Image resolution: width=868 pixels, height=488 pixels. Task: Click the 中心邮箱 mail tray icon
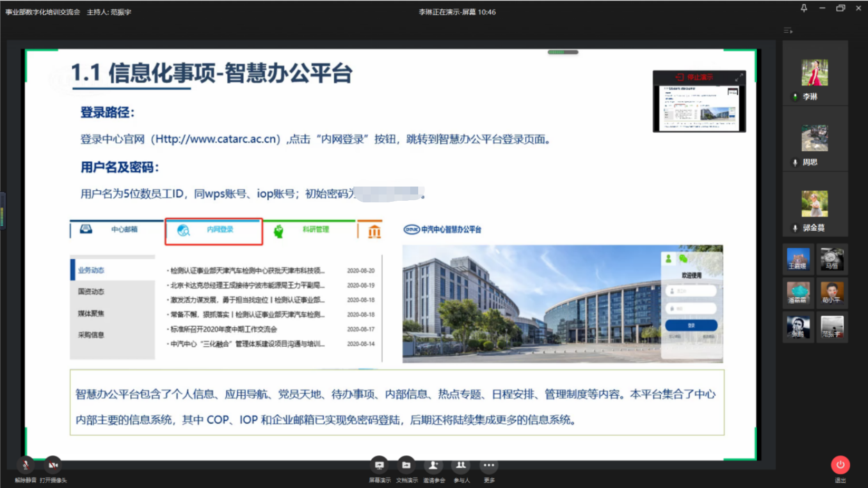pyautogui.click(x=86, y=229)
